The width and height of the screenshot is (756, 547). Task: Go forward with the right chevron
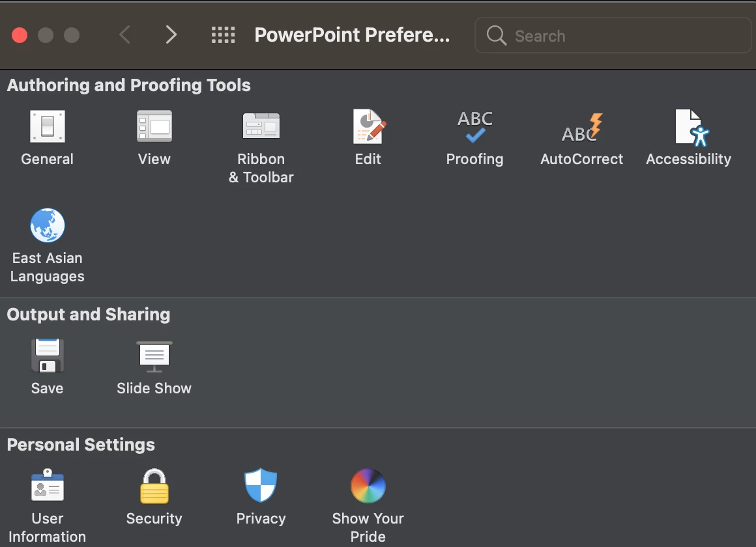[171, 35]
